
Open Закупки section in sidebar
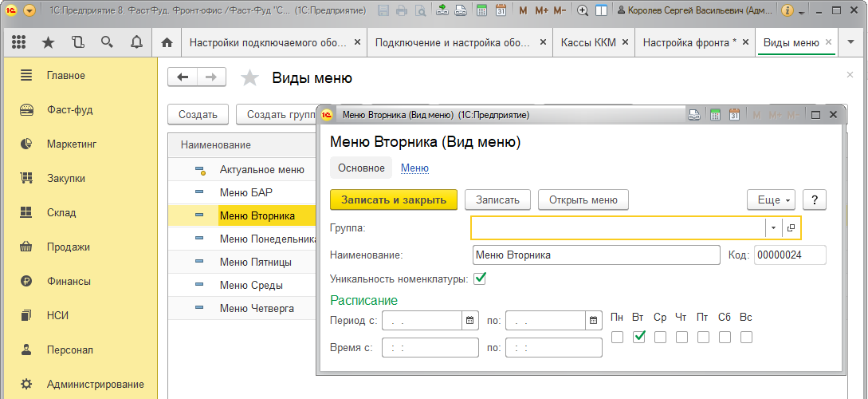click(x=79, y=179)
